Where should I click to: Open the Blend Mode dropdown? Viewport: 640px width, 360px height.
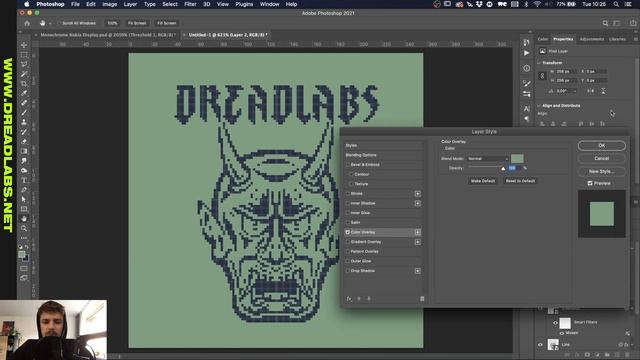pos(488,158)
